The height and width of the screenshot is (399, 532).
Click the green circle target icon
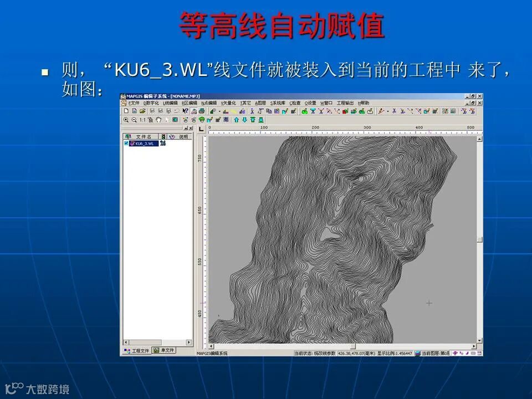pos(202,120)
